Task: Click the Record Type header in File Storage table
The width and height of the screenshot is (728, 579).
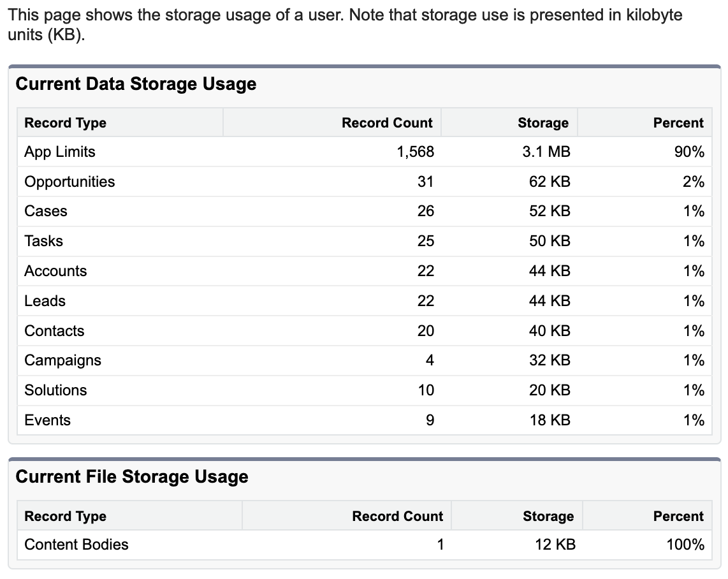Action: tap(65, 517)
